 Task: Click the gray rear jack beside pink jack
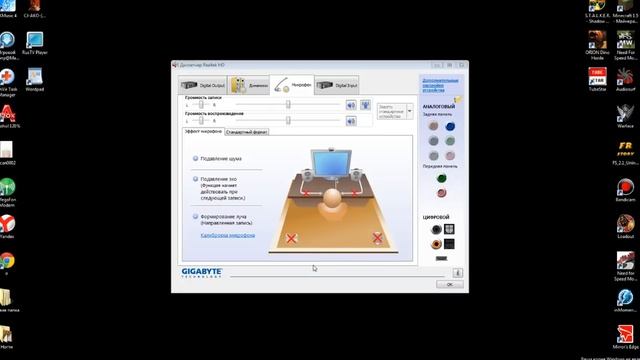coord(433,156)
